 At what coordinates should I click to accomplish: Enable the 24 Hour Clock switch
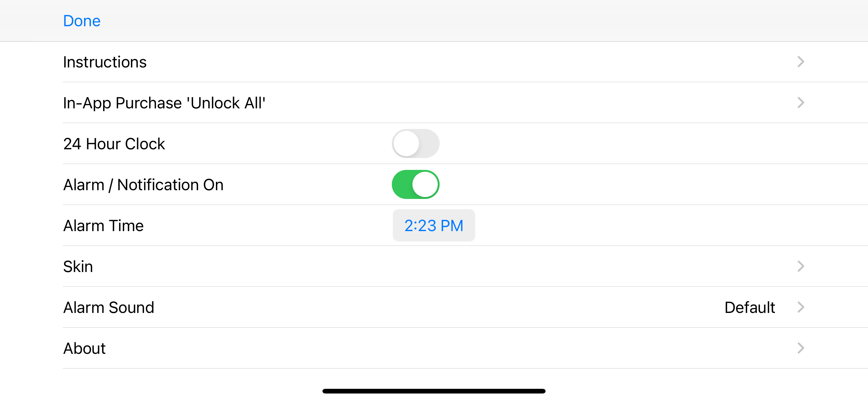pos(416,144)
